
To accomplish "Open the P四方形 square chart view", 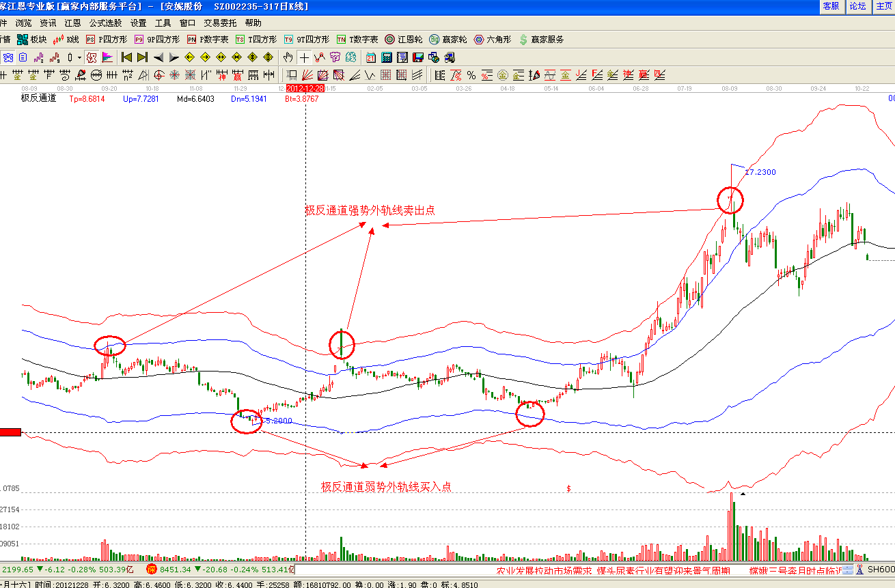I will 107,40.
